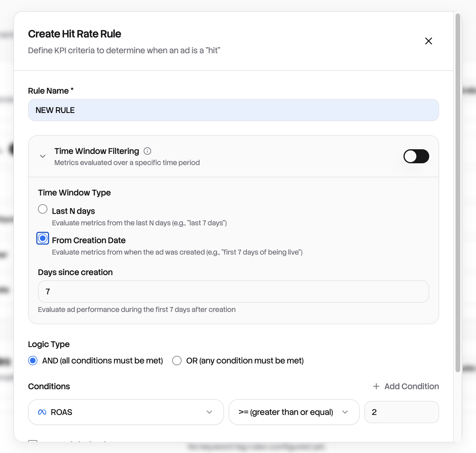This screenshot has width=476, height=453.
Task: Click the operator dropdown's chevron arrow
Action: (345, 412)
